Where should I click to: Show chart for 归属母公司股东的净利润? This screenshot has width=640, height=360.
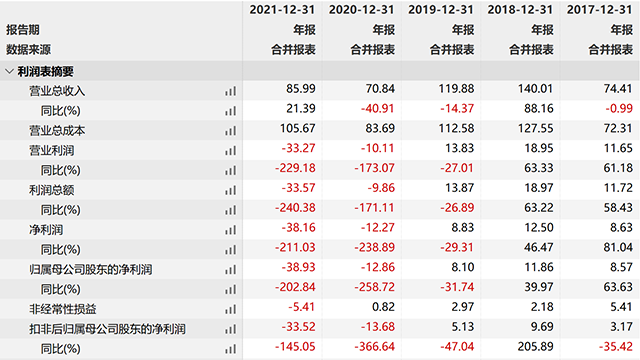(x=231, y=270)
